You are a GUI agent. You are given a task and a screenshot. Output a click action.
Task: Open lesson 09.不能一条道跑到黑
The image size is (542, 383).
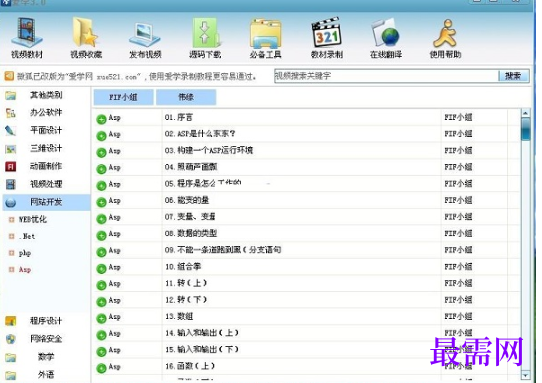(x=223, y=250)
